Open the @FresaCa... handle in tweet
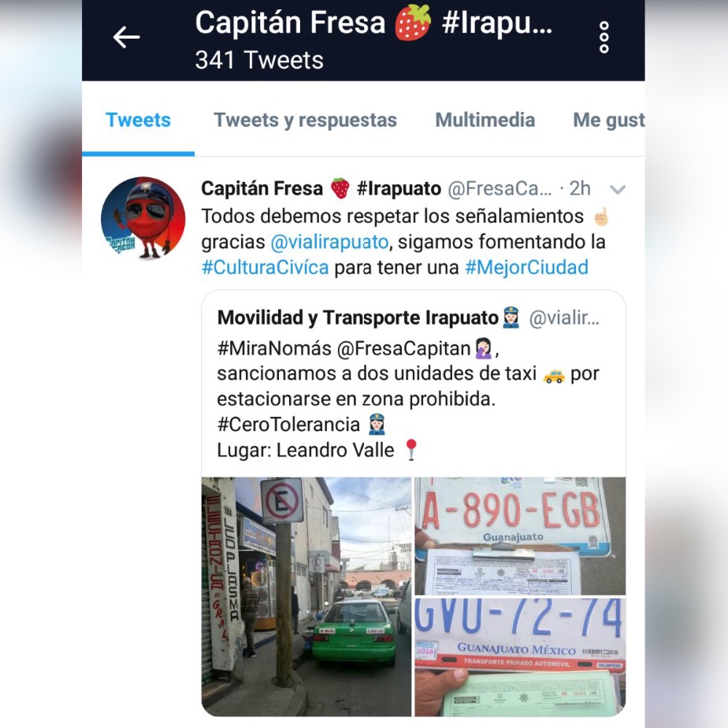Viewport: 728px width, 728px height. (500, 188)
